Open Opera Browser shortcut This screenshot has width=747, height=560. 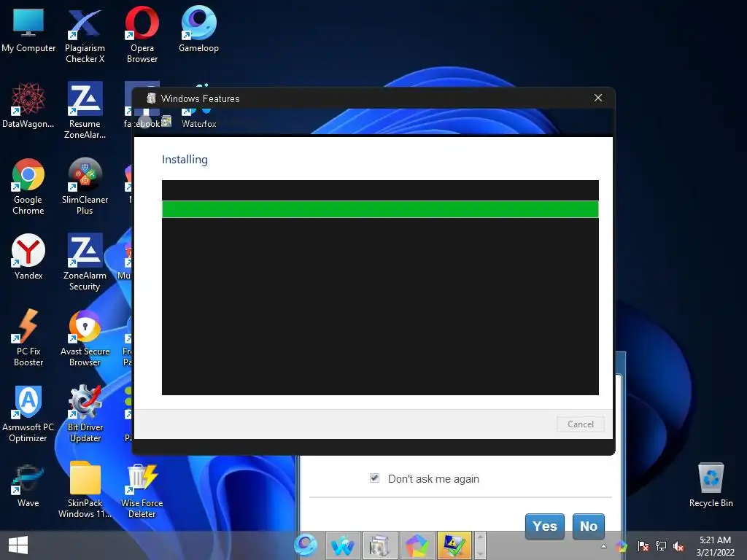point(142,35)
